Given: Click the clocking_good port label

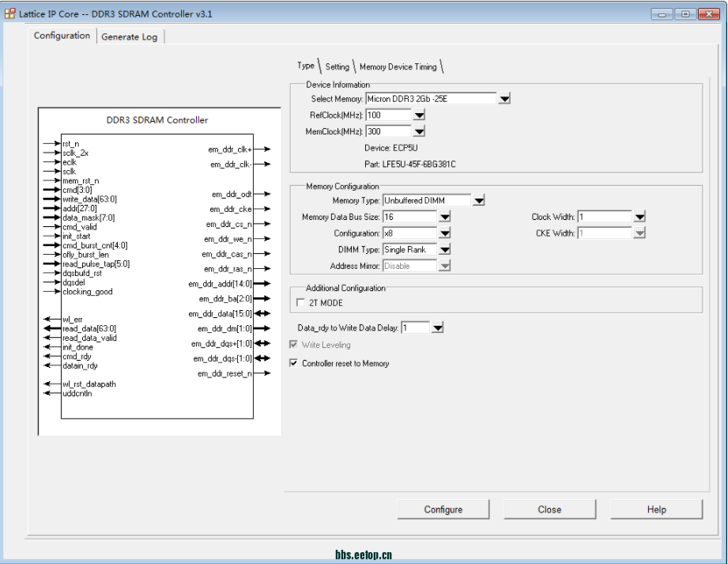Looking at the screenshot, I should pos(87,292).
